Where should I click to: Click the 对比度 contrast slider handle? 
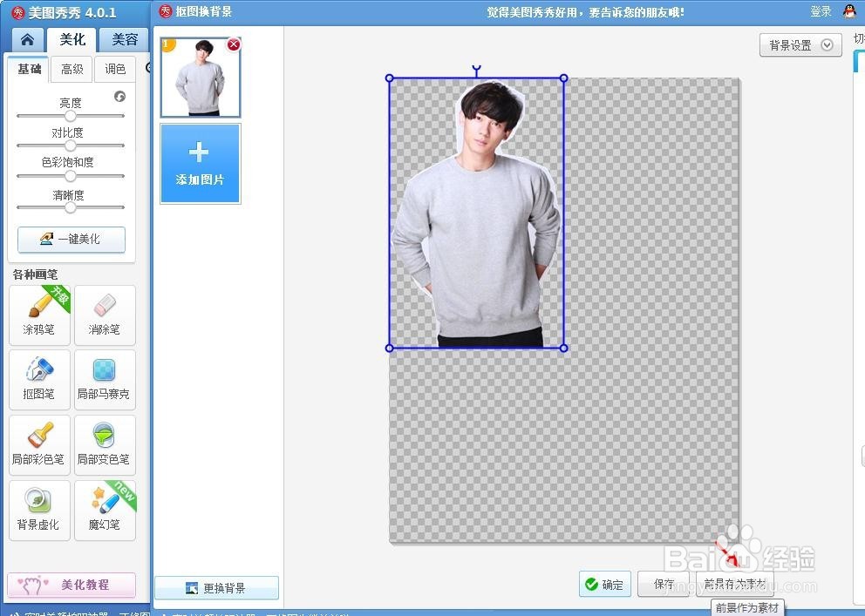70,146
